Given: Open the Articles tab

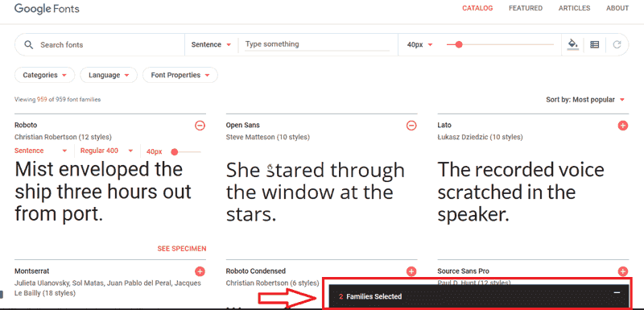Looking at the screenshot, I should 574,8.
